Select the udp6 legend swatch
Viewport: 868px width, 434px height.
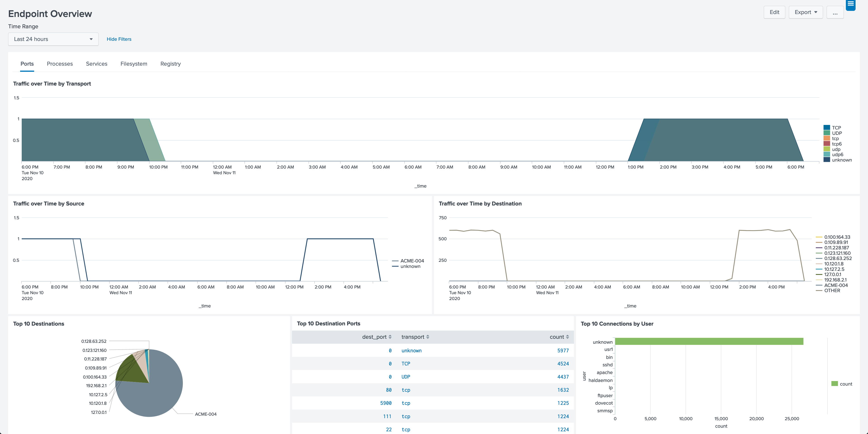(827, 155)
